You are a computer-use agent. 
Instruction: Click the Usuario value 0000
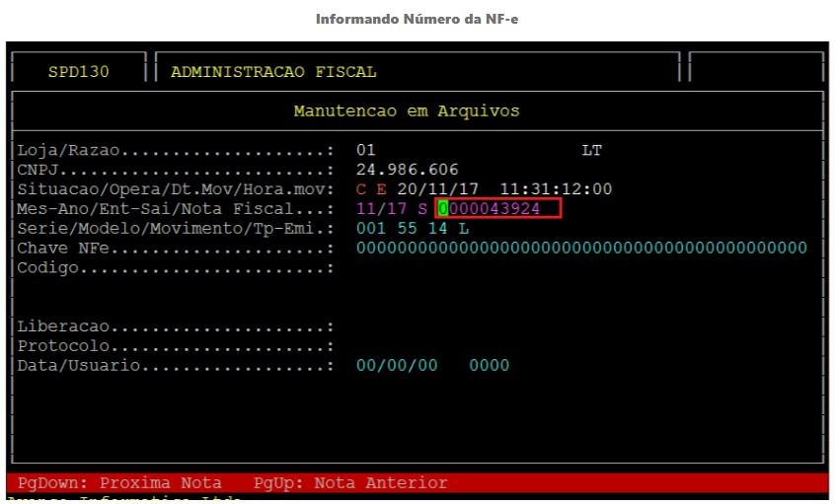490,365
